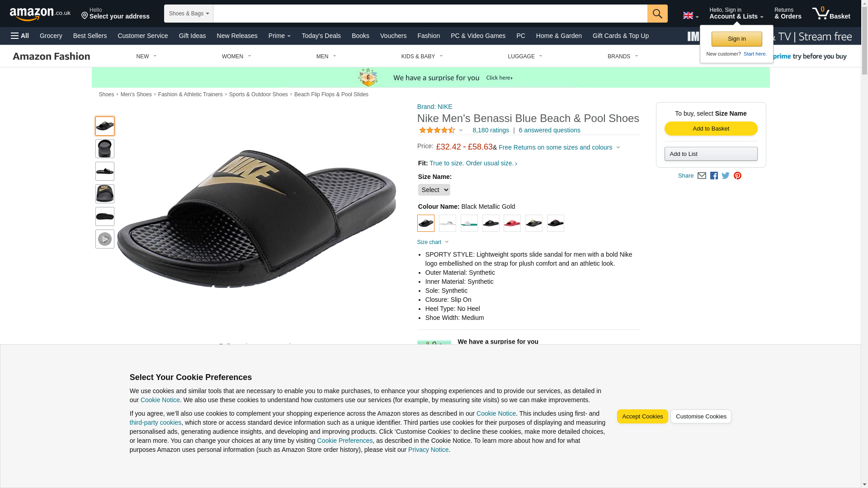Click the Add to Basket button
The image size is (868, 488).
coord(711,129)
